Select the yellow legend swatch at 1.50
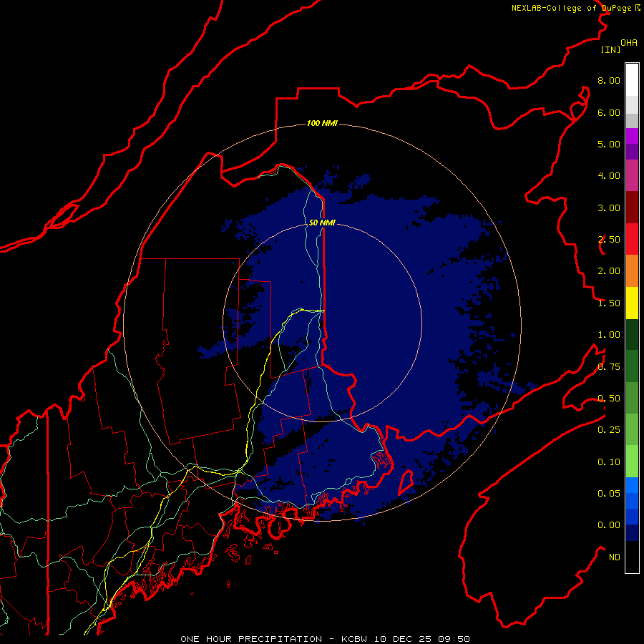This screenshot has height=644, width=644. point(632,303)
